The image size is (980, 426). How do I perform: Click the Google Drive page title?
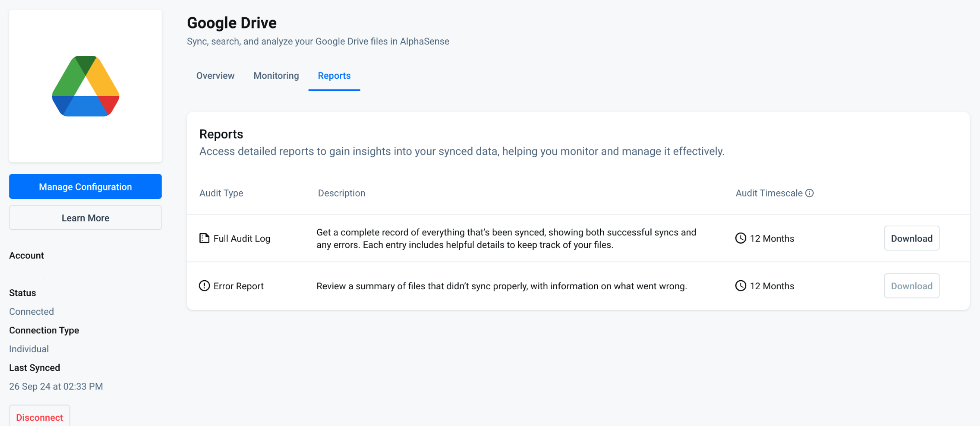tap(232, 23)
